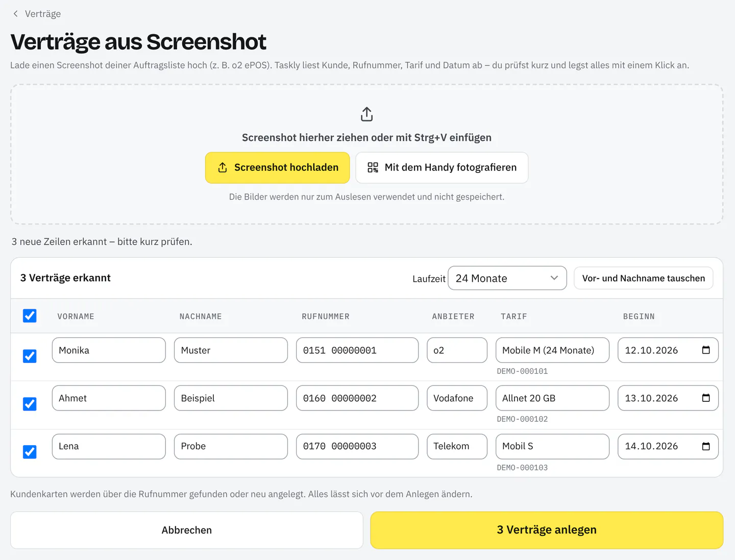
Task: Edit the Nachname field containing Probe
Action: point(231,446)
